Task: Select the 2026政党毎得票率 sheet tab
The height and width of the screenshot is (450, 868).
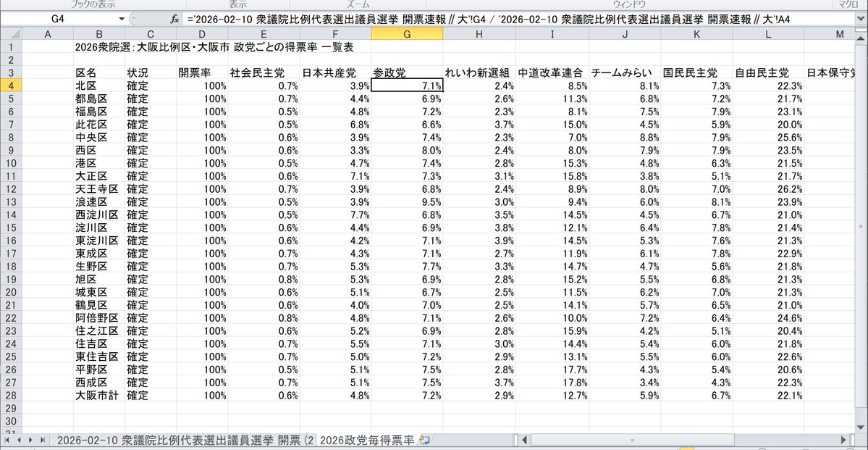Action: [x=367, y=440]
